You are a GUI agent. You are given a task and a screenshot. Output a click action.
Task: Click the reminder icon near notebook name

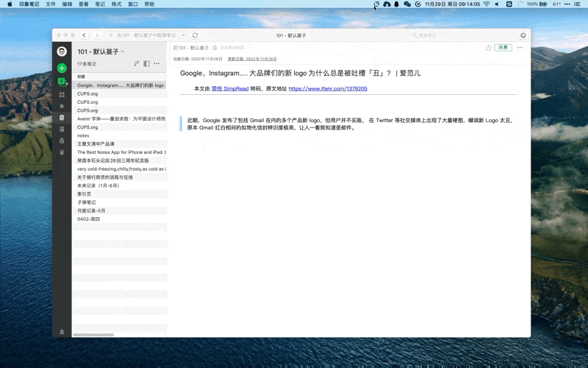(215, 48)
